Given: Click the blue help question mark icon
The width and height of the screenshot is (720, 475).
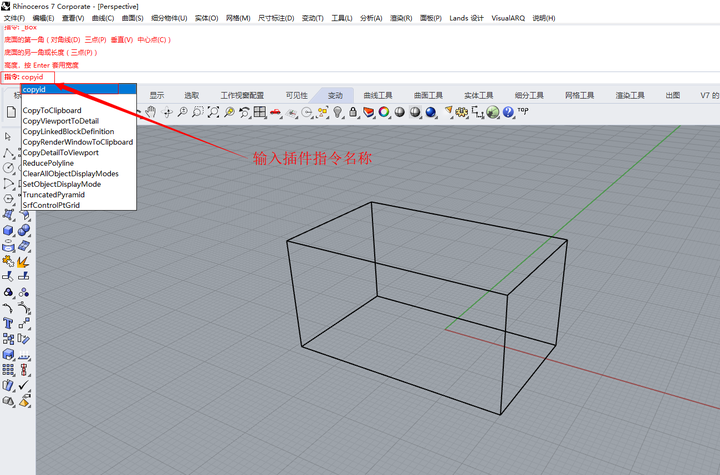Looking at the screenshot, I should (508, 112).
